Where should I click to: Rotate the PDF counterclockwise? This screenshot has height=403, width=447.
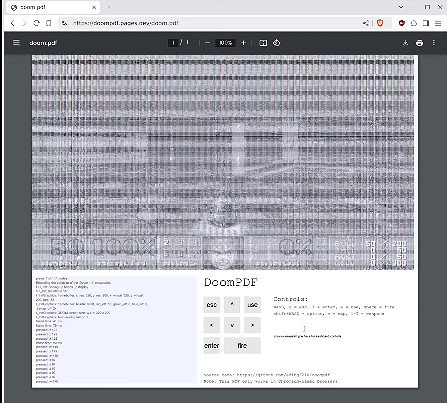pos(276,43)
